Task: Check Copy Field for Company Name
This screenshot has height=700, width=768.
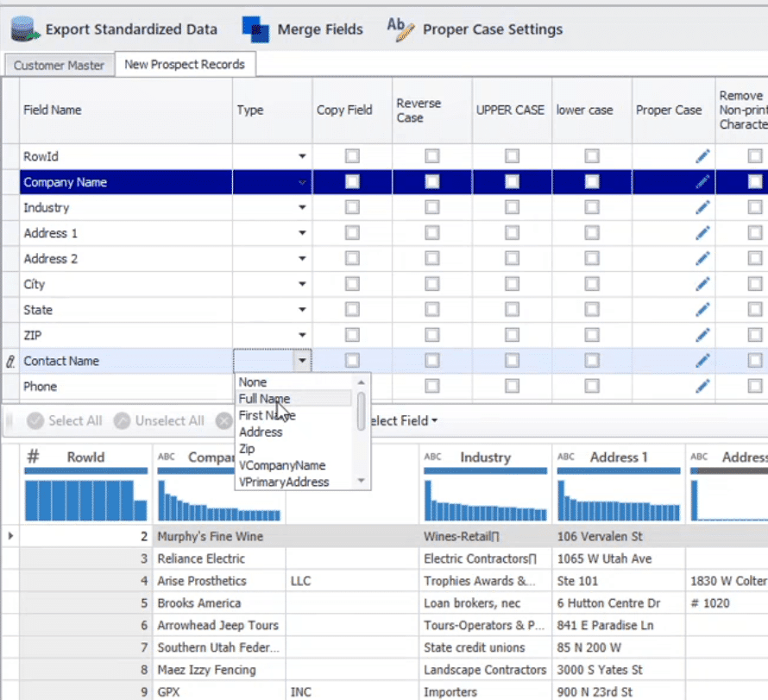Action: [x=352, y=182]
